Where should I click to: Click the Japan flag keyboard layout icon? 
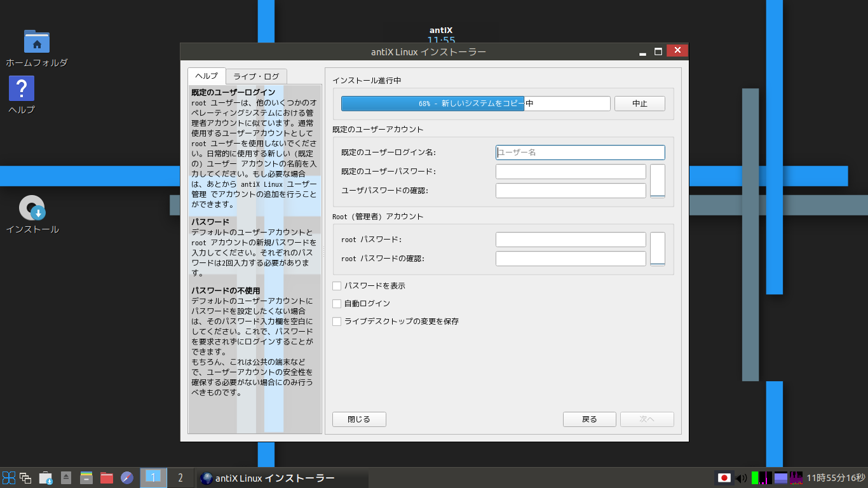724,478
